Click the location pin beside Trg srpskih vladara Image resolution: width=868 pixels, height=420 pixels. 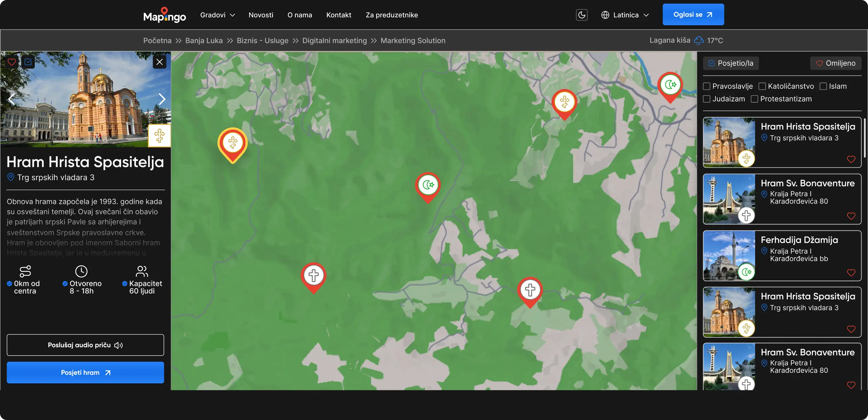click(x=10, y=177)
